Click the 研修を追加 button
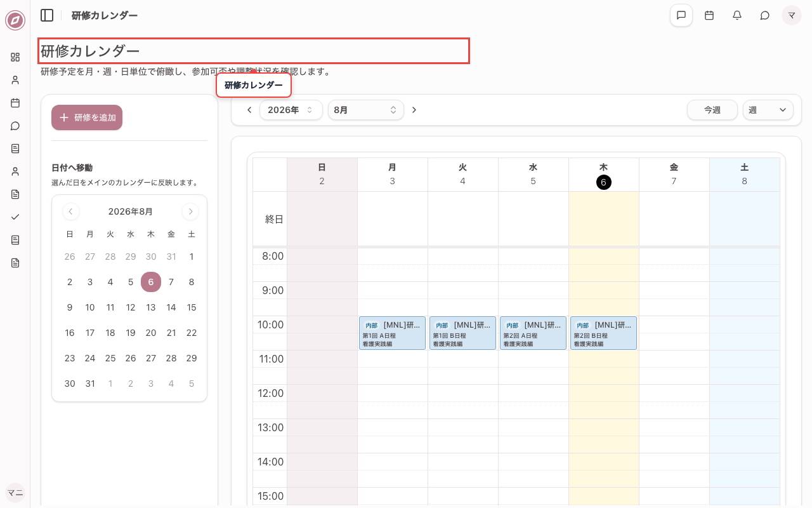812x508 pixels. 87,117
